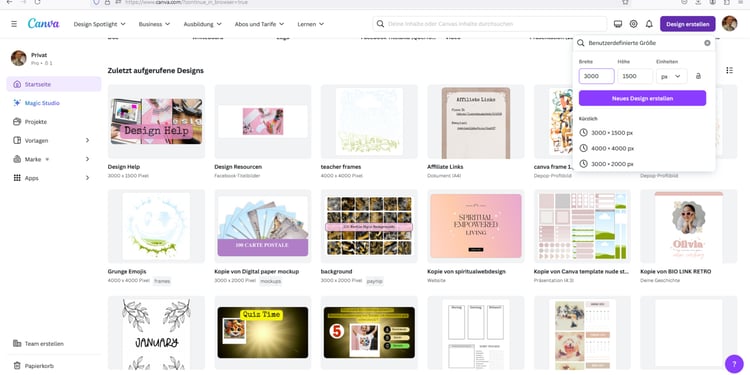750x375 pixels.
Task: Open the Grunge Emojis thumbnail
Action: [x=156, y=226]
